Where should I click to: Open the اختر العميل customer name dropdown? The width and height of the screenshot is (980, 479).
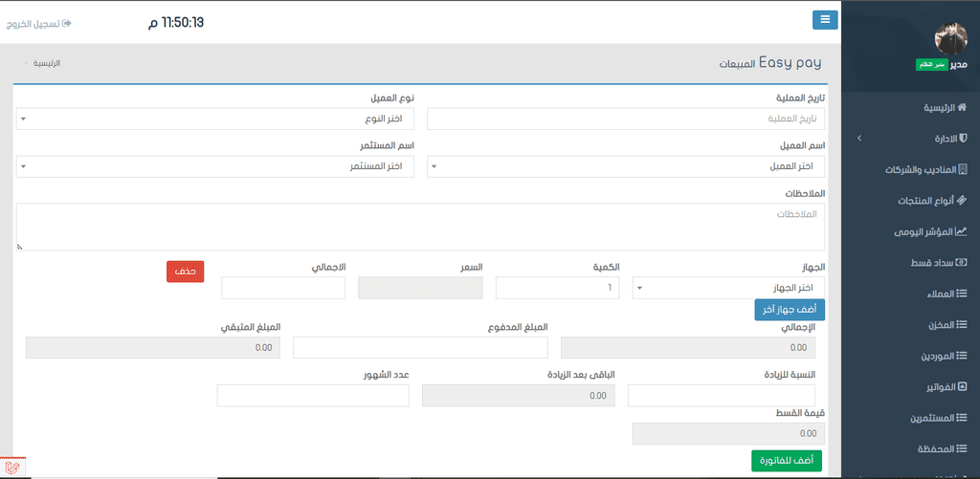(626, 166)
